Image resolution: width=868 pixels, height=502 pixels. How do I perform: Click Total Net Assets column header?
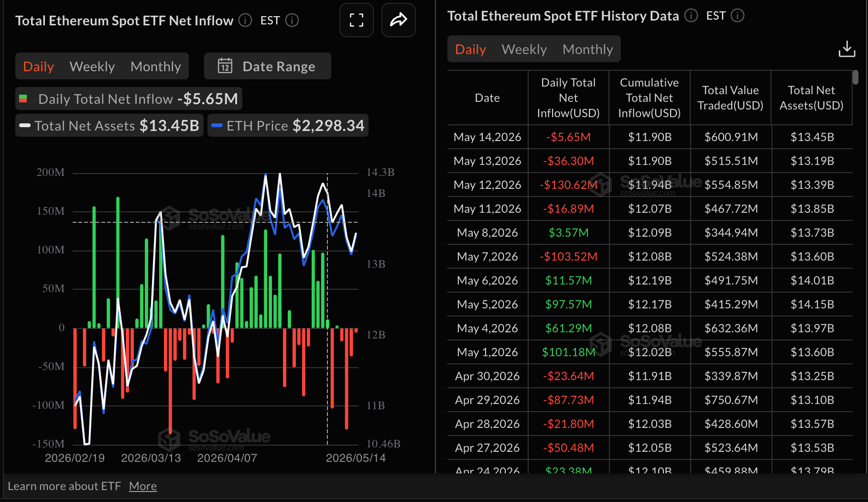pos(812,98)
